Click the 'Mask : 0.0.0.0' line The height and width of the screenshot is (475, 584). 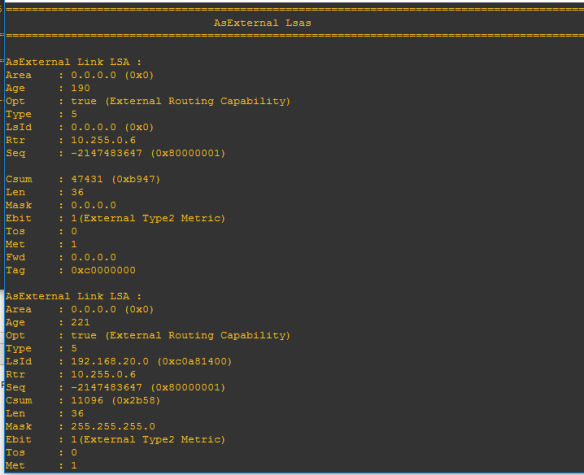click(x=61, y=205)
